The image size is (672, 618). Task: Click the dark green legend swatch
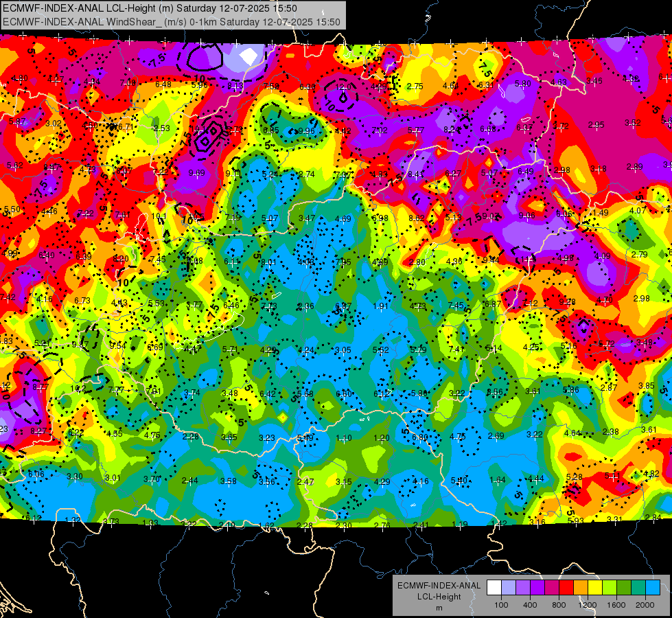coord(624,588)
